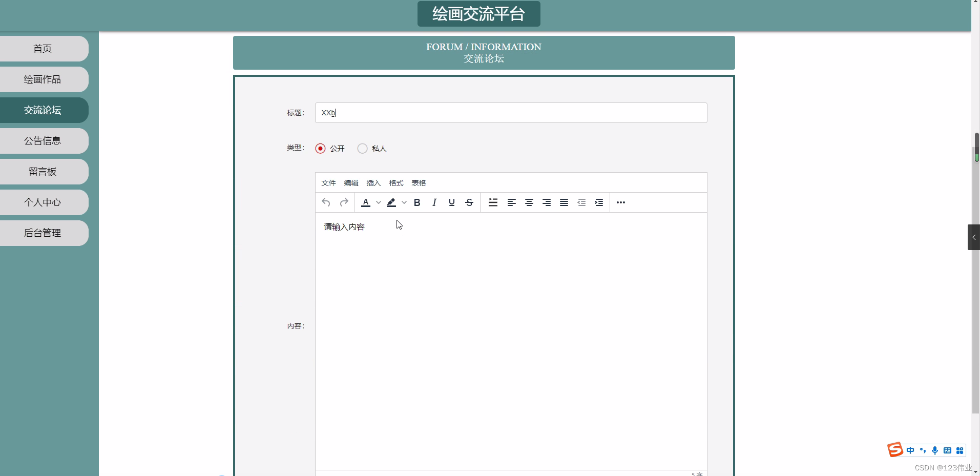
Task: Open 后台管理 from the sidebar
Action: click(x=43, y=233)
